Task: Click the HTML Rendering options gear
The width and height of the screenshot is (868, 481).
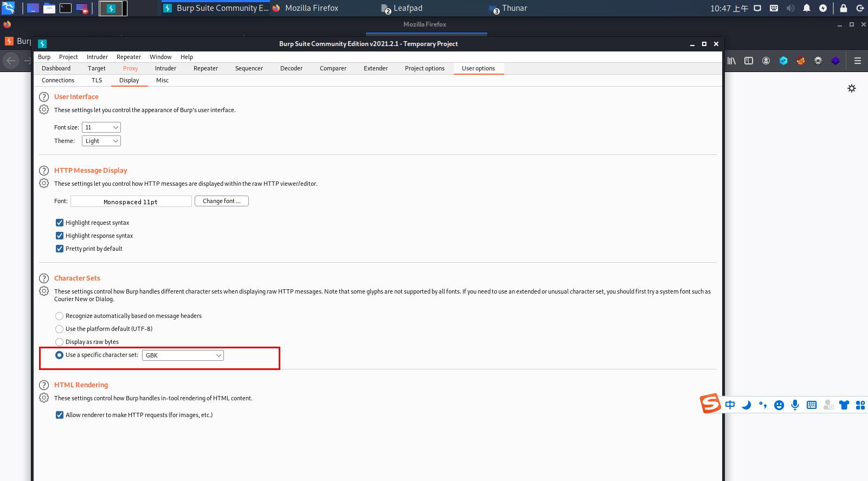Action: coord(44,398)
